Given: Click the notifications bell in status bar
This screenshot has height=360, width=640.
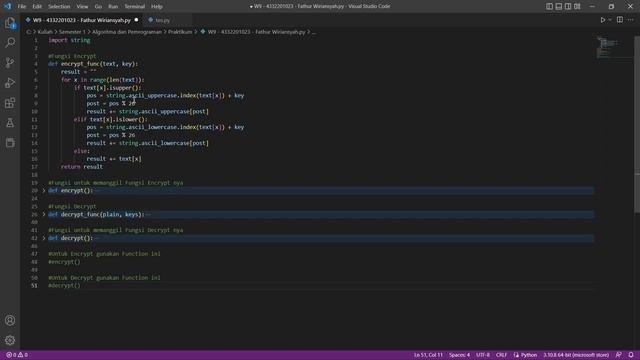Looking at the screenshot, I should [631, 355].
